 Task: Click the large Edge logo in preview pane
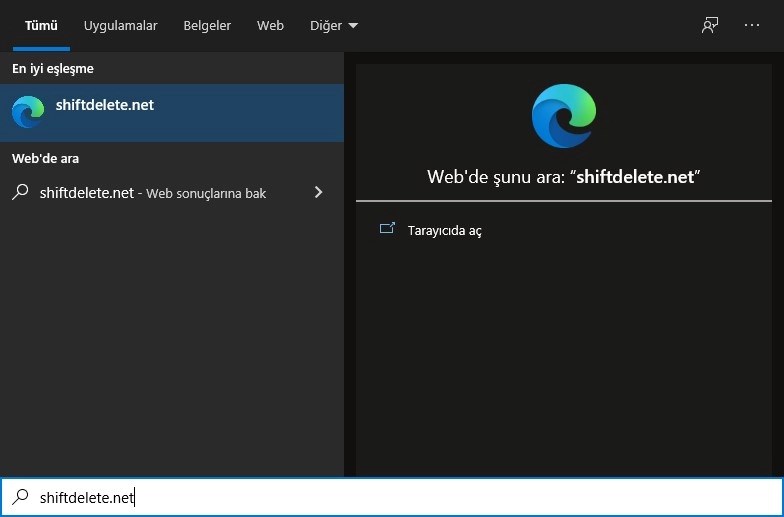(564, 116)
